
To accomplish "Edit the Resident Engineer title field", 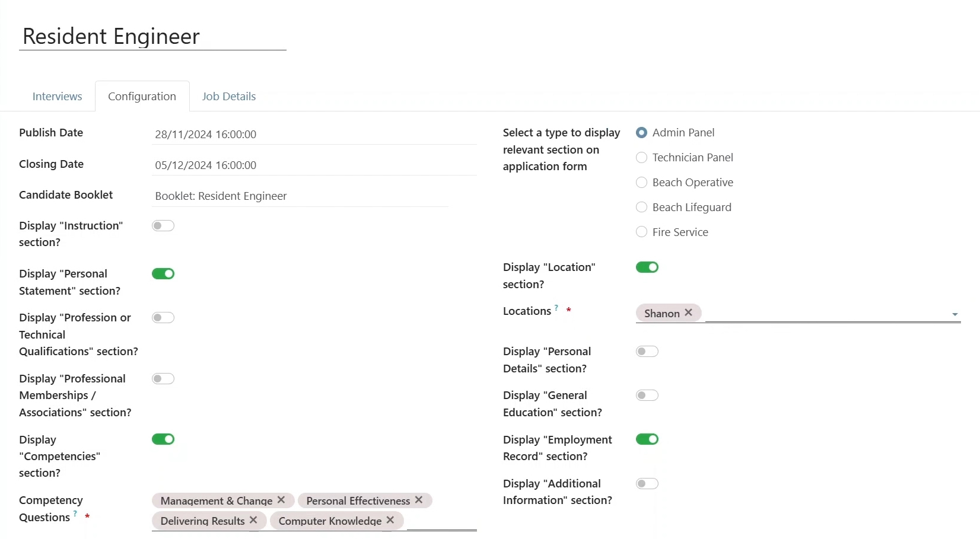I will coord(152,37).
